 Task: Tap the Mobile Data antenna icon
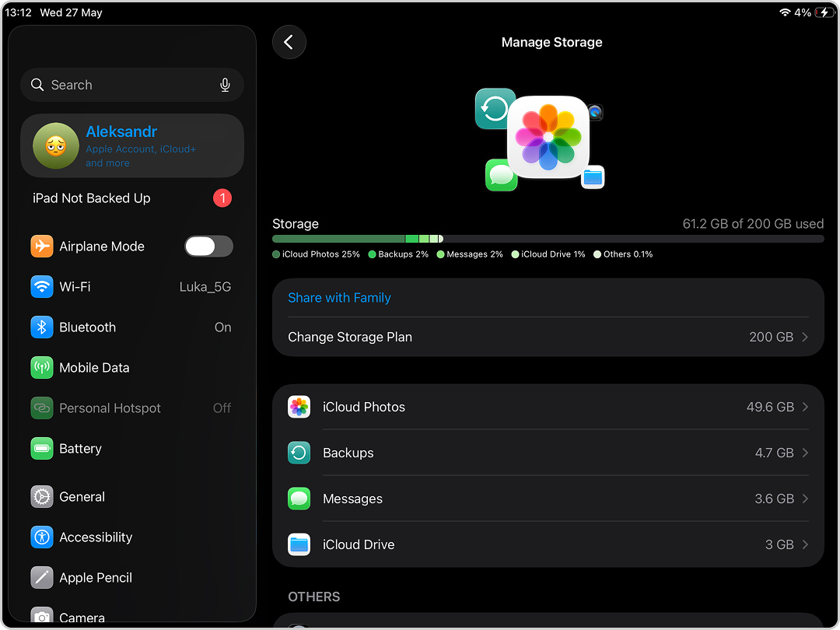click(42, 367)
